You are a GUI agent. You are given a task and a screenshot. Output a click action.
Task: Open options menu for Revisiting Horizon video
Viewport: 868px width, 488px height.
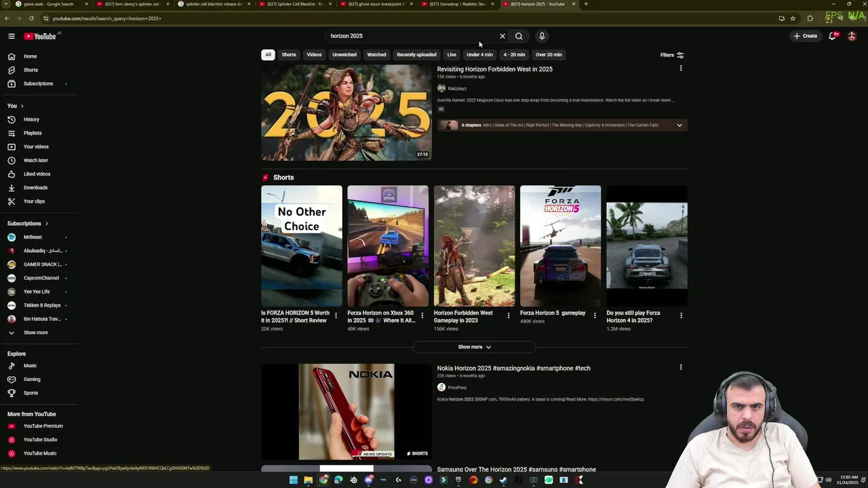[x=681, y=68]
